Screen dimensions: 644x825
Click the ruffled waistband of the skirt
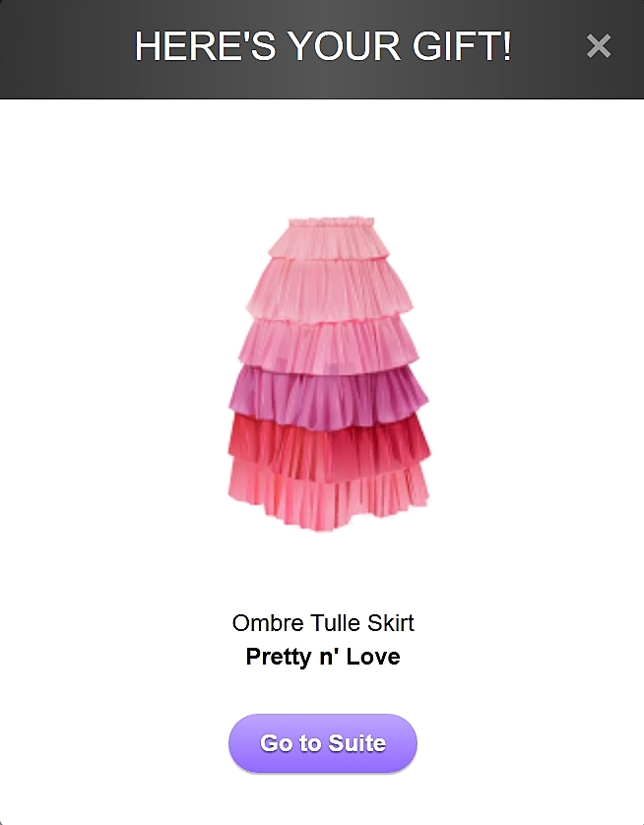coord(332,222)
